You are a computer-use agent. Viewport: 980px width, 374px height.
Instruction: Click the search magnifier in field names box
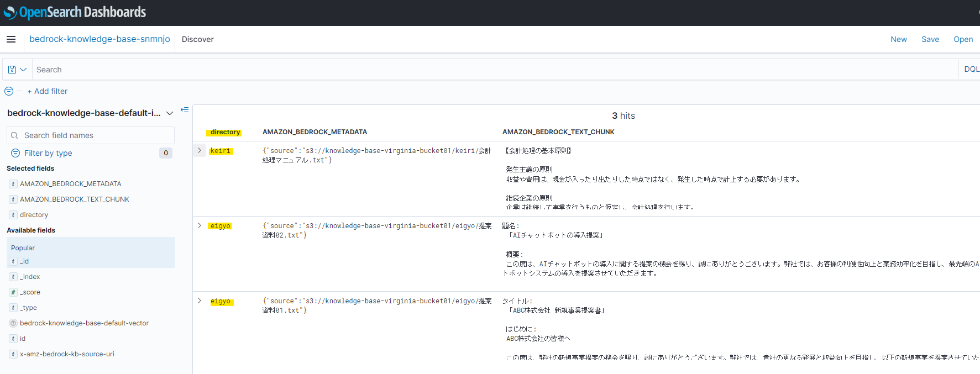tap(15, 135)
